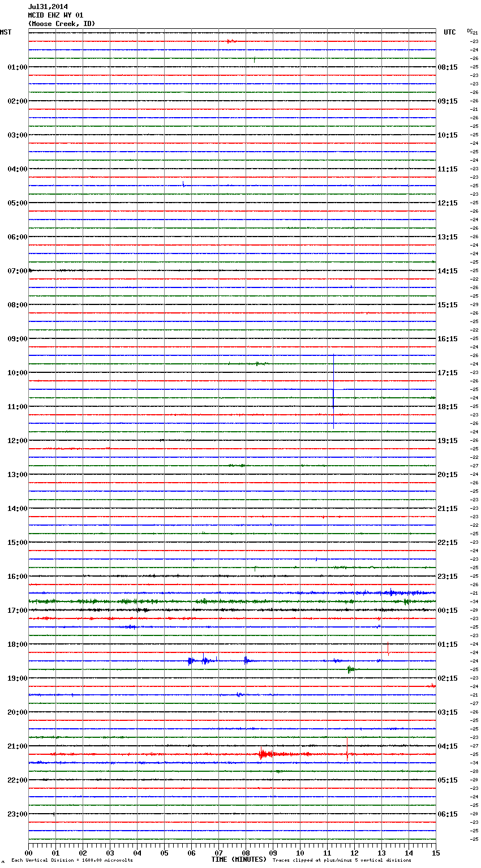Image resolution: width=481 pixels, height=868 pixels.
Task: Click the 22:15 UTC time label
Action: [448, 543]
